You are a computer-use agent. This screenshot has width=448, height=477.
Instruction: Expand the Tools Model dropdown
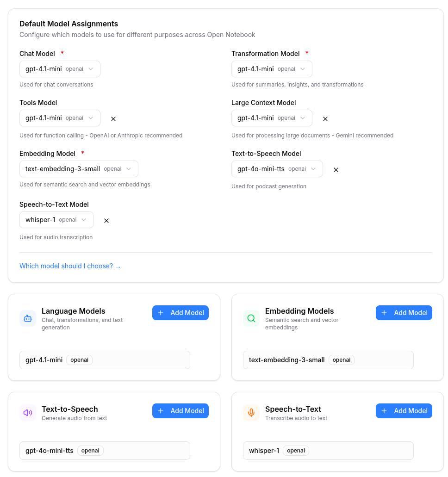tap(60, 118)
